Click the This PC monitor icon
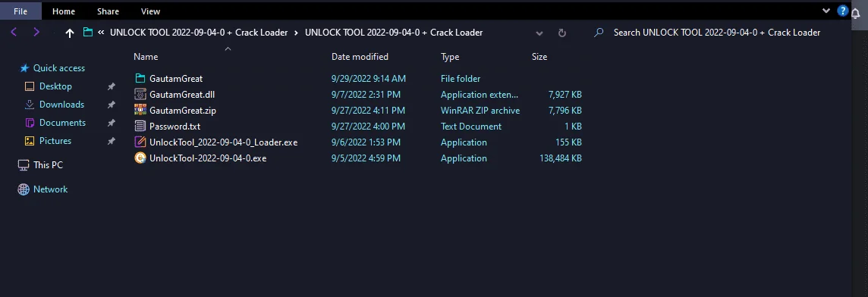 pos(24,165)
